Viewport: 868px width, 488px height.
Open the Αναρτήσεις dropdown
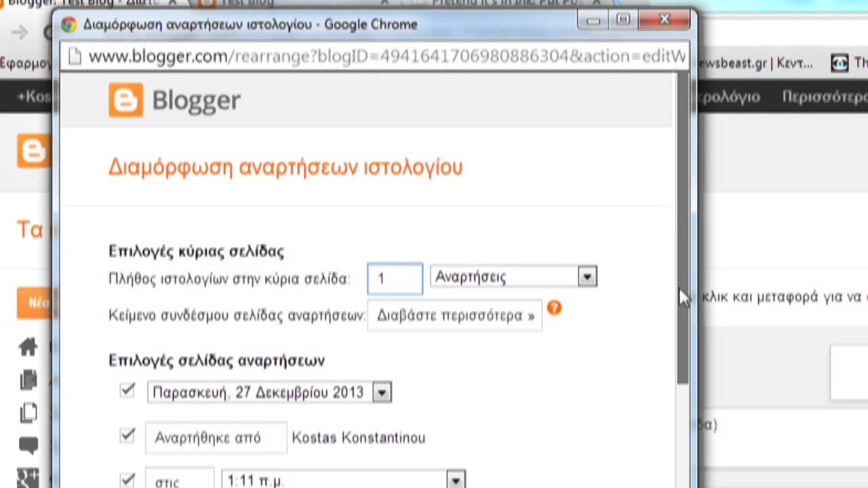(x=513, y=277)
